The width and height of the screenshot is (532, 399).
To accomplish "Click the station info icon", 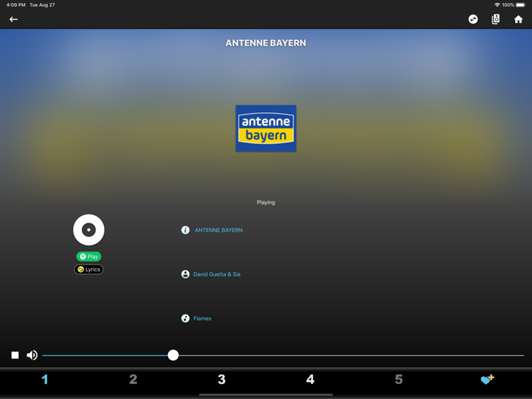I will click(x=185, y=230).
